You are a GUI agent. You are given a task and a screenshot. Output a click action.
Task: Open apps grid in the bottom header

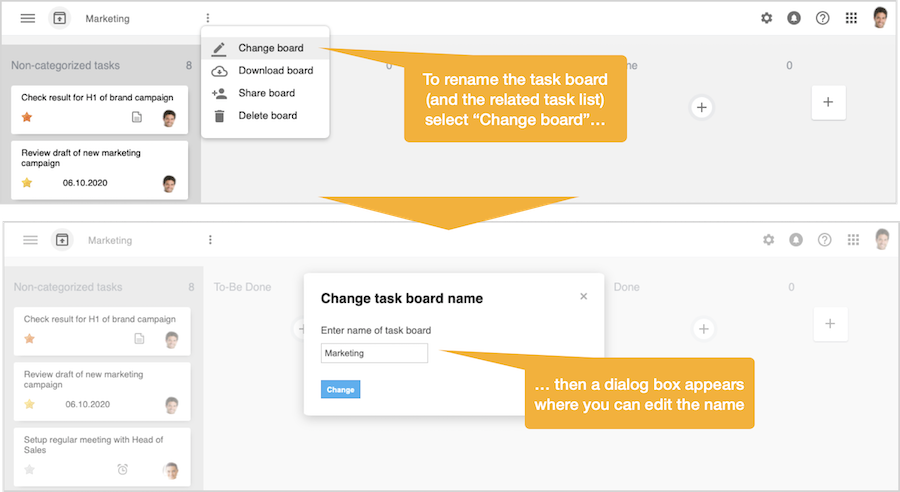[854, 240]
